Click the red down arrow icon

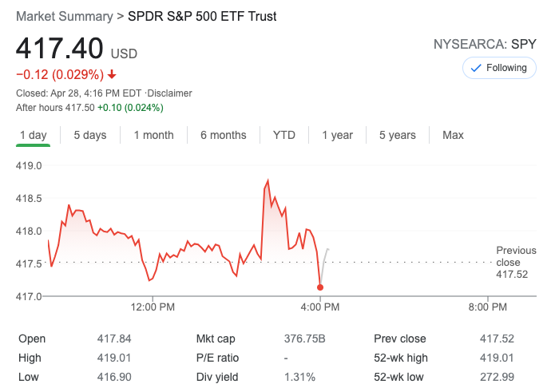pos(112,75)
